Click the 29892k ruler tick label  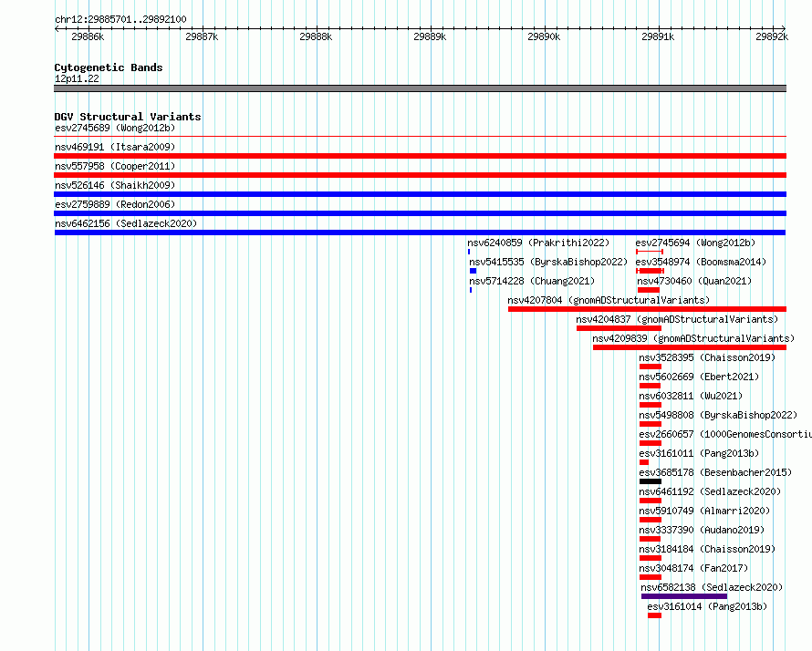click(772, 36)
